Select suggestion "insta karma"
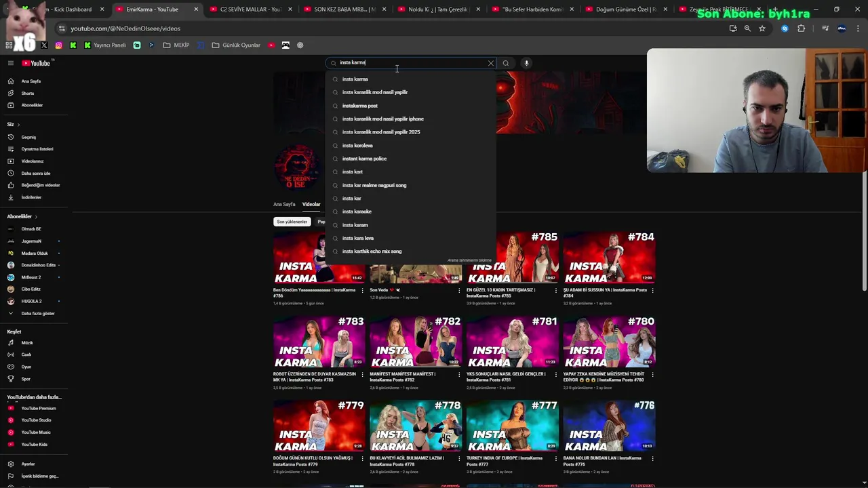Screen dimensions: 868x488 point(411,79)
